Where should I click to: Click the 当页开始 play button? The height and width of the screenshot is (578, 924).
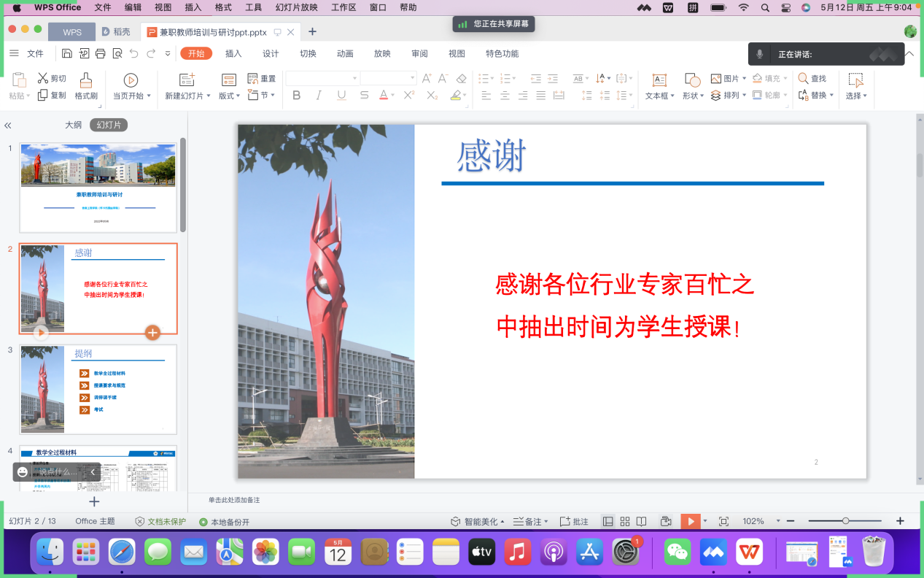[131, 87]
